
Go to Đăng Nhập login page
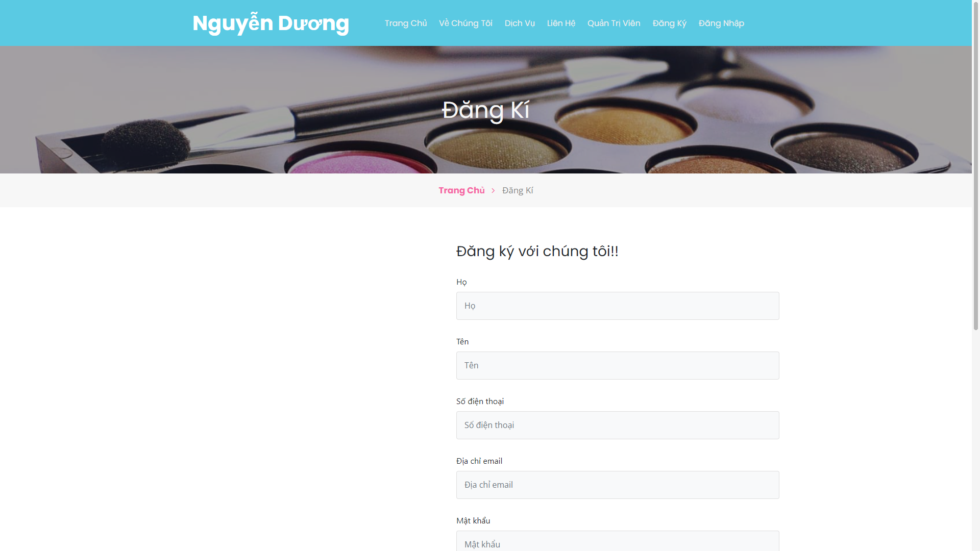pos(721,23)
